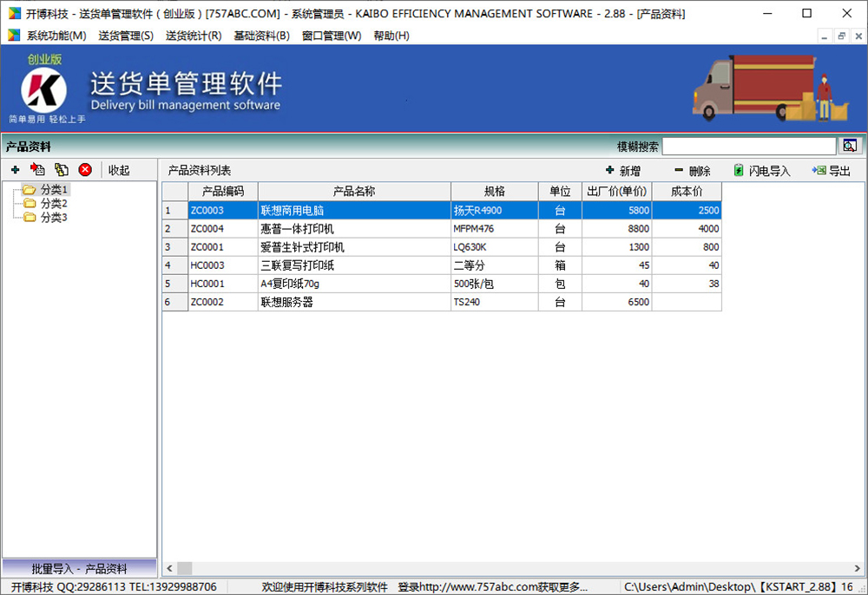Click the 产品名称 column header
Screen dimensions: 868x595
tap(354, 192)
